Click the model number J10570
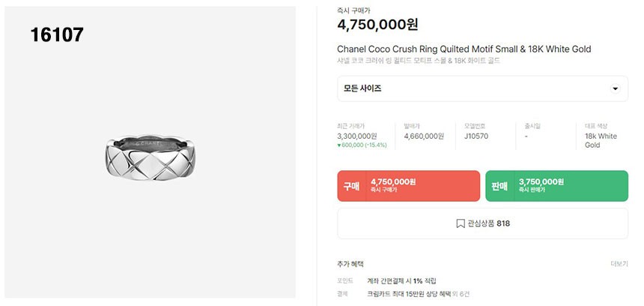Screen dimensions: 644x306 tap(476, 136)
